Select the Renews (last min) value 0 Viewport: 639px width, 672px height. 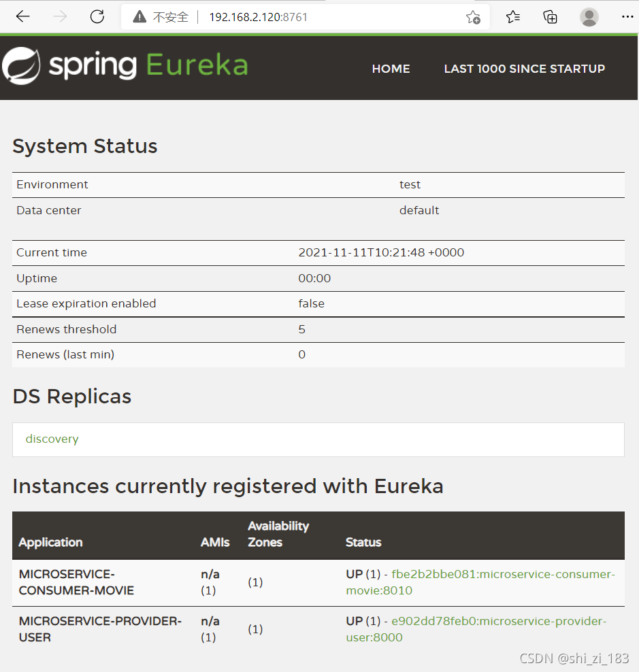pos(302,354)
